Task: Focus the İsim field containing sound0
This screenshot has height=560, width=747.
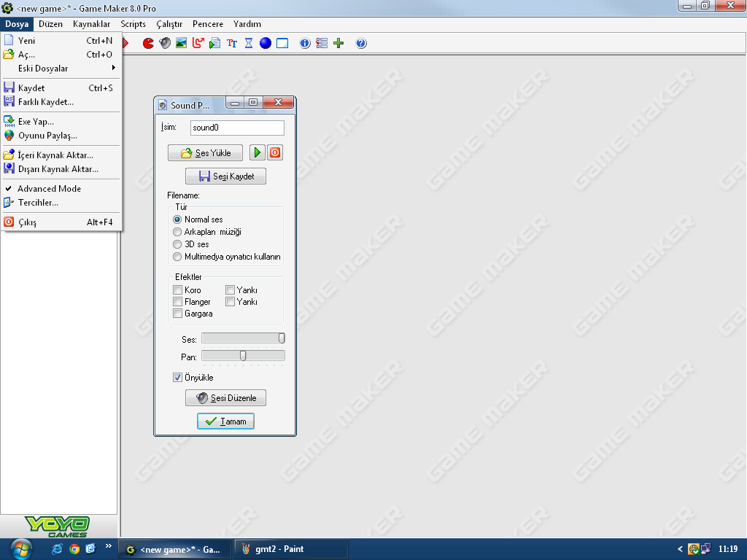Action: coord(237,128)
